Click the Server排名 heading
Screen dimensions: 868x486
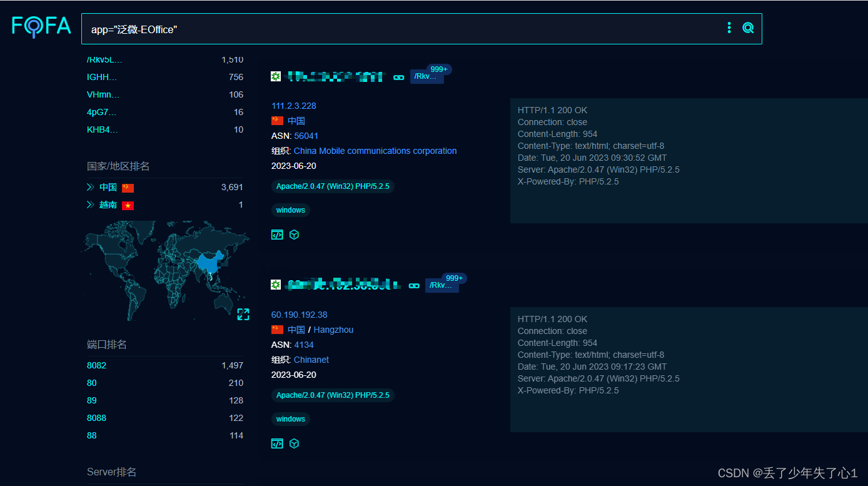click(x=112, y=472)
